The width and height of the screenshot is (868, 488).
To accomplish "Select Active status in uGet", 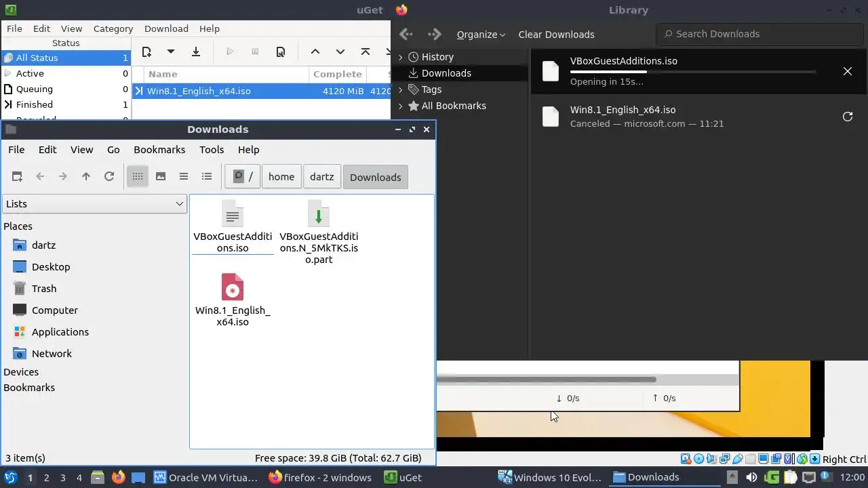I will [65, 73].
